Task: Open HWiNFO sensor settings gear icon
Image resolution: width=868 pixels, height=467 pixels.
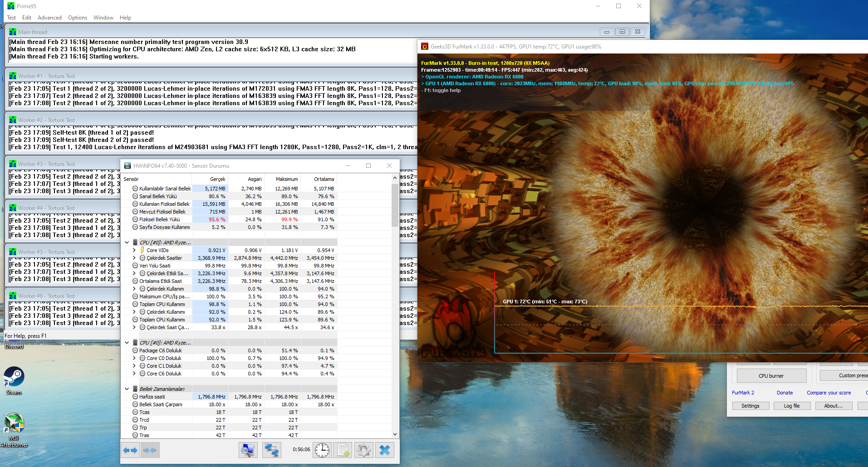Action: point(363,450)
